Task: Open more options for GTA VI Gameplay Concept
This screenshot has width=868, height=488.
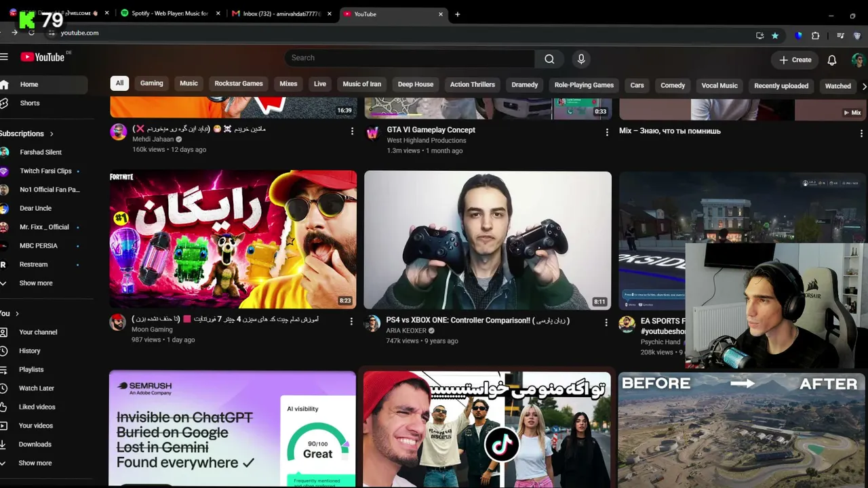Action: (607, 132)
